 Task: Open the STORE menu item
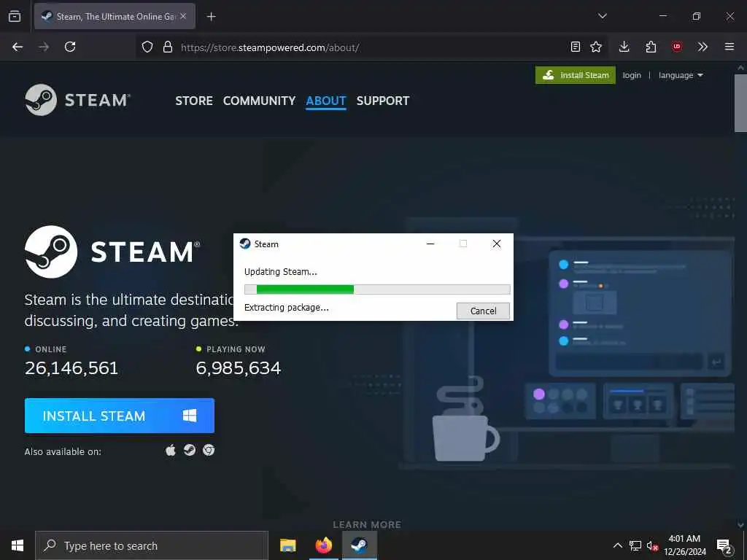point(194,101)
